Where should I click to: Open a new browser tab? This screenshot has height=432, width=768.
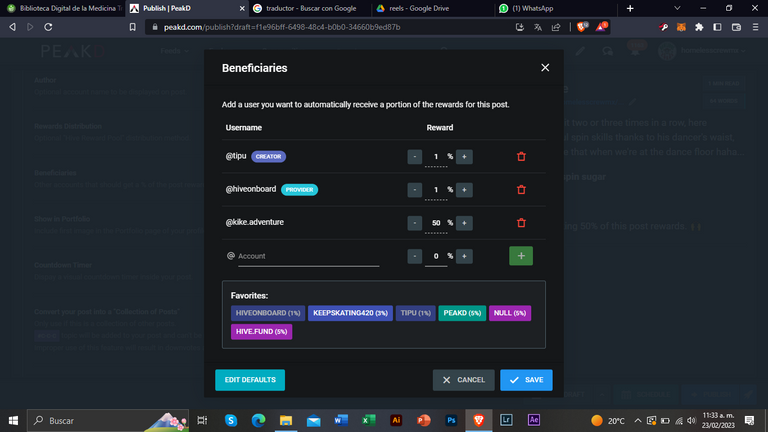(630, 8)
